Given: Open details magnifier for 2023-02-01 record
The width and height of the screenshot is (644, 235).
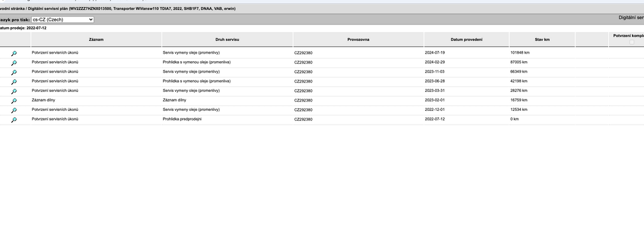Looking at the screenshot, I should tap(14, 101).
